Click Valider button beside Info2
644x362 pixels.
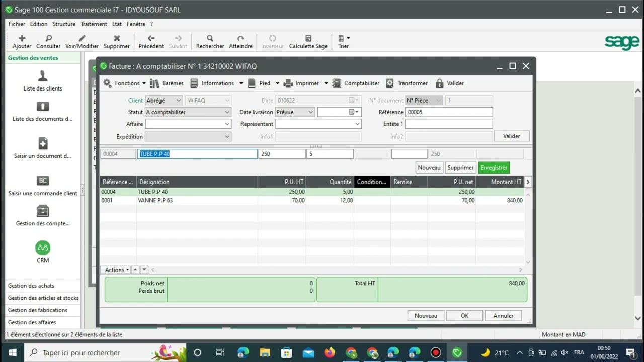512,136
